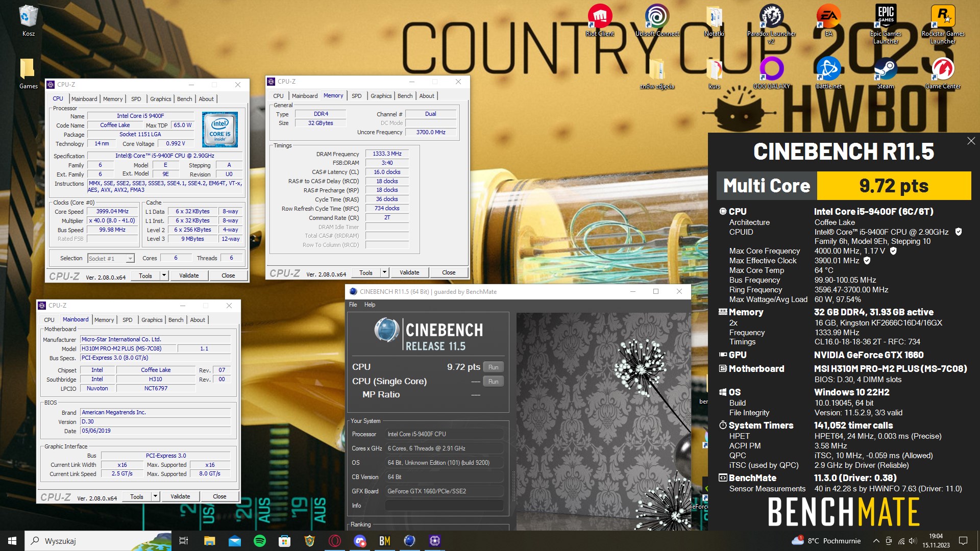Open BenchMate BM icon in taskbar
Viewport: 980px width, 551px height.
[x=384, y=541]
